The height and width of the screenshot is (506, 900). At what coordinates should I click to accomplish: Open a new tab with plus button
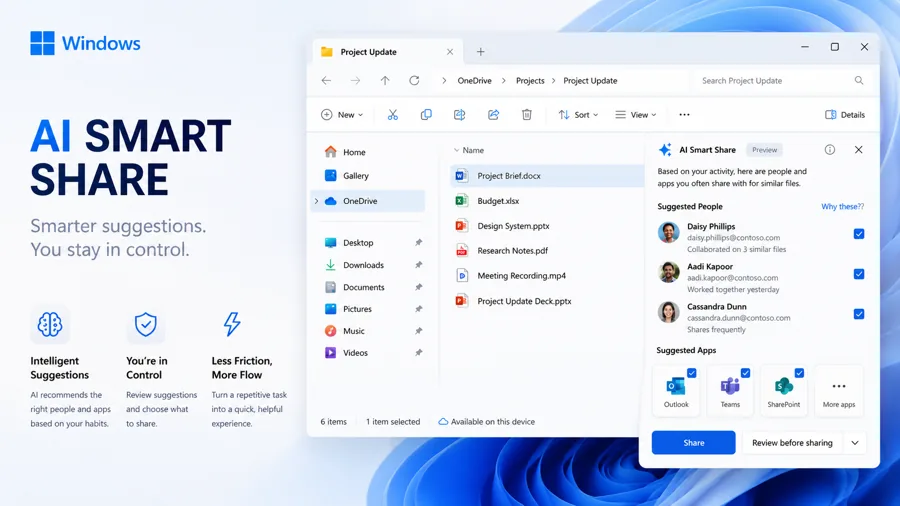pyautogui.click(x=480, y=52)
